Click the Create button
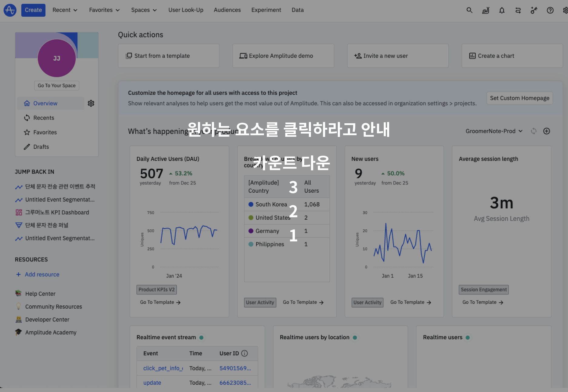 click(33, 10)
